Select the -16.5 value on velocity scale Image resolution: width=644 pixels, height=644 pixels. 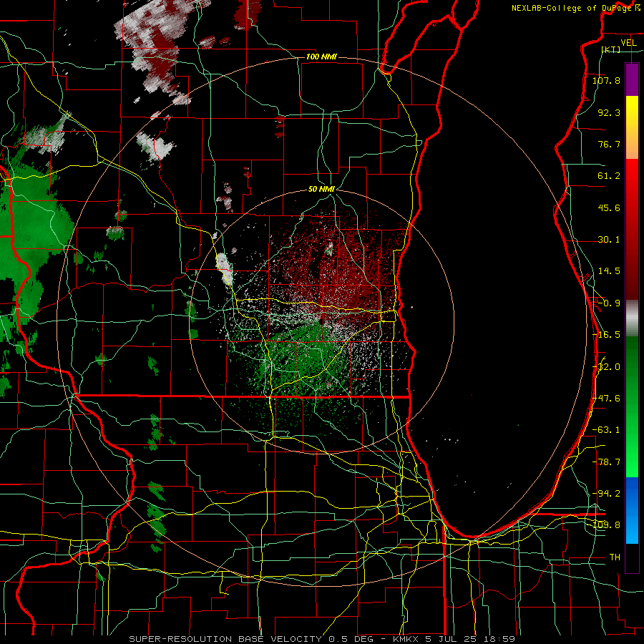tap(606, 335)
